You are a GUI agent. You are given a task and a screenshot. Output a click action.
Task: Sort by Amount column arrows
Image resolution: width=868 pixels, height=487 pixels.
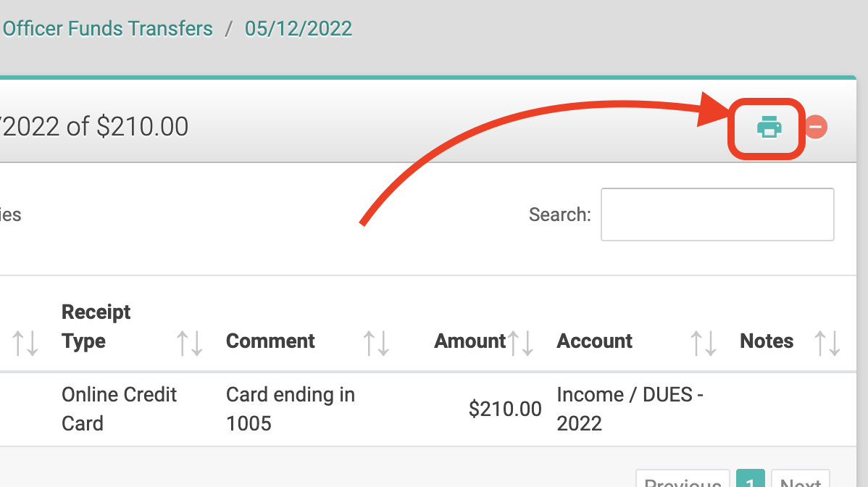click(x=520, y=343)
